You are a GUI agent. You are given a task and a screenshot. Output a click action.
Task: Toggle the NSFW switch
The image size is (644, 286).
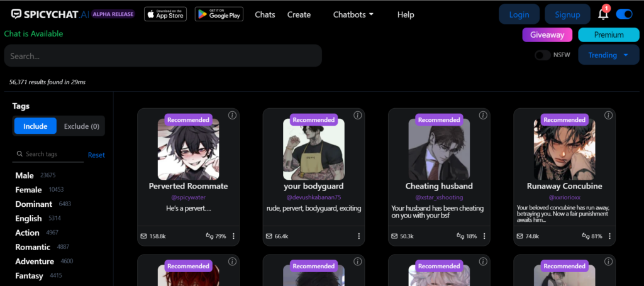[543, 55]
